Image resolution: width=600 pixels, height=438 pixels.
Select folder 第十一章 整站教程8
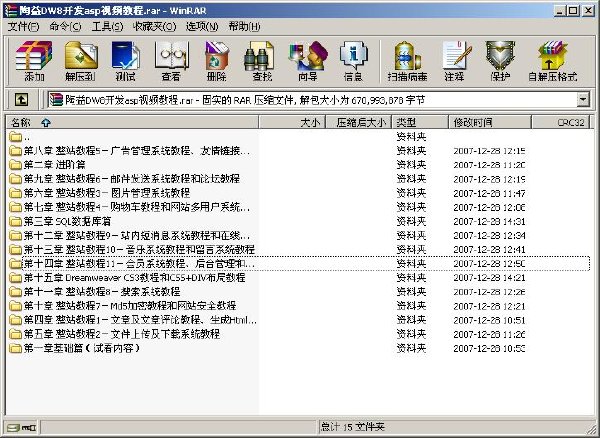[x=95, y=291]
